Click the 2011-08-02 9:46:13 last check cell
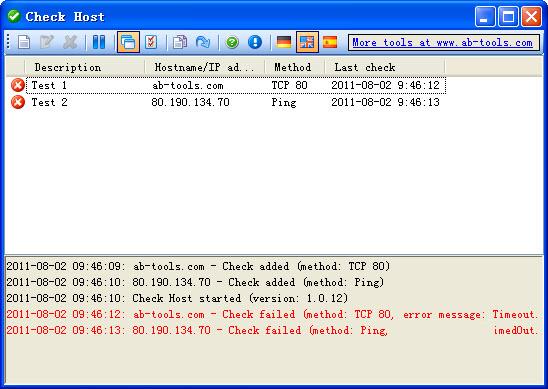The image size is (548, 389). (x=385, y=102)
